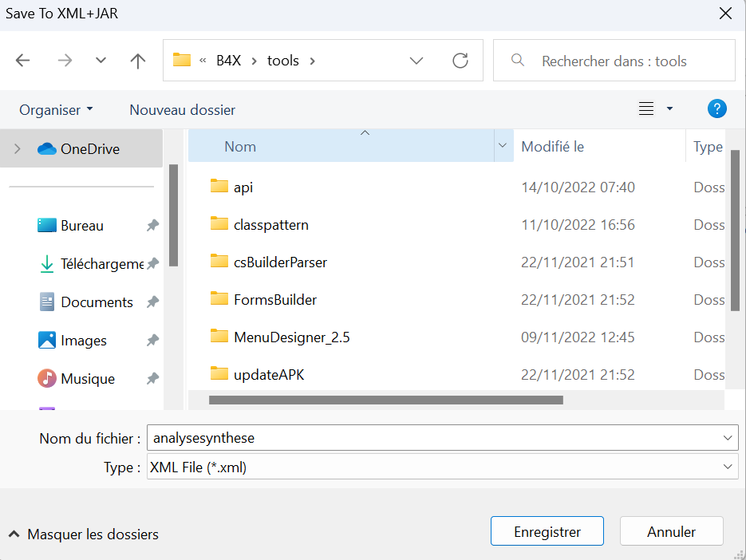Select OneDrive in the navigation pane

(x=81, y=148)
